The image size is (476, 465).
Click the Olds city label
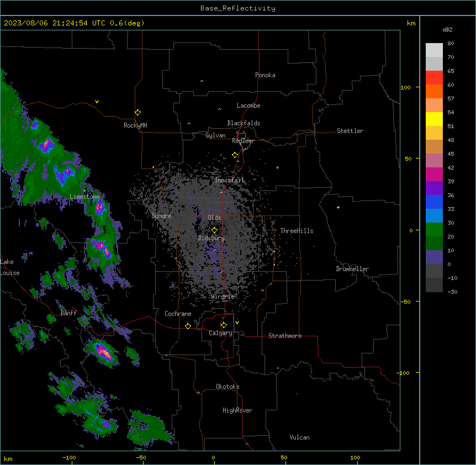point(214,218)
